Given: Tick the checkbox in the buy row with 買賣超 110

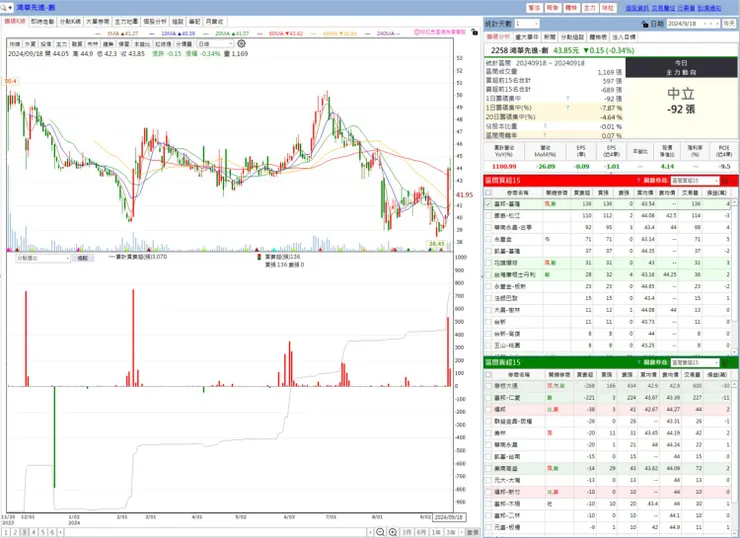Looking at the screenshot, I should (x=488, y=216).
